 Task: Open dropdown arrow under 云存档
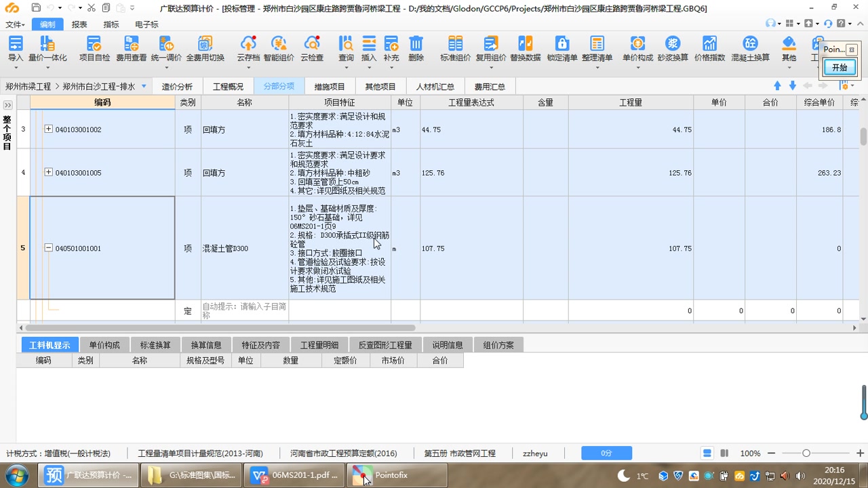pyautogui.click(x=248, y=68)
